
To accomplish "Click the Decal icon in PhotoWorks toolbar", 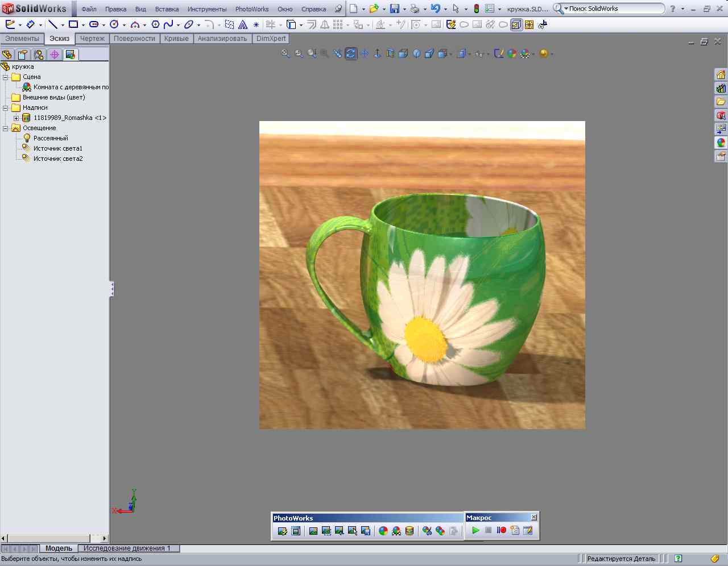I will [x=409, y=531].
